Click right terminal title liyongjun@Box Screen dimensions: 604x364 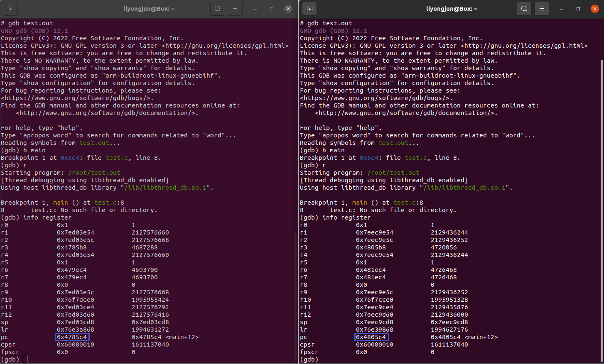[x=452, y=9]
